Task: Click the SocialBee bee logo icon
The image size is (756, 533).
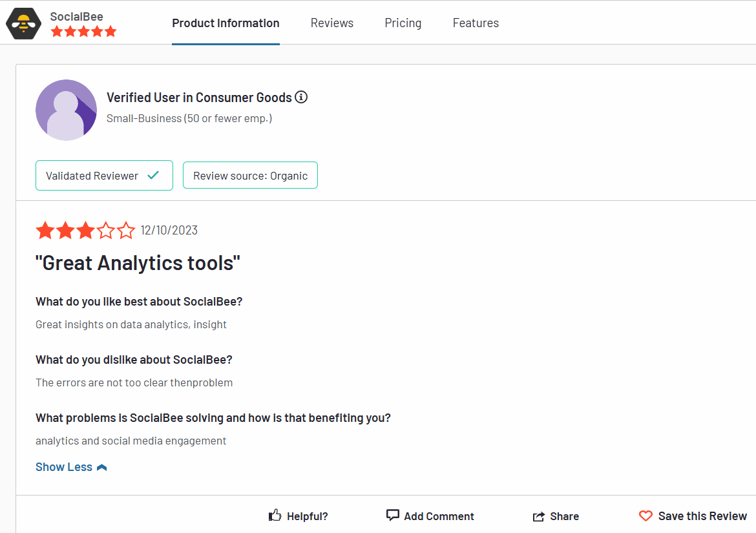Action: point(24,25)
